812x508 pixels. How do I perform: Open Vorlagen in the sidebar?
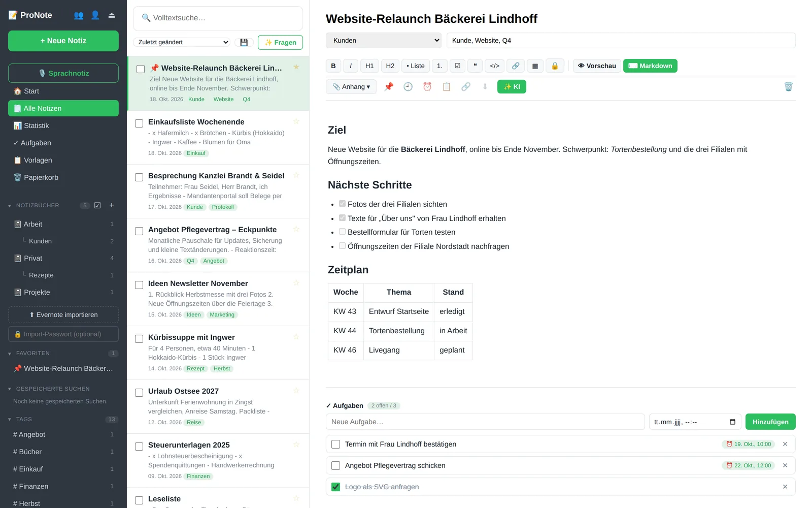coord(63,160)
